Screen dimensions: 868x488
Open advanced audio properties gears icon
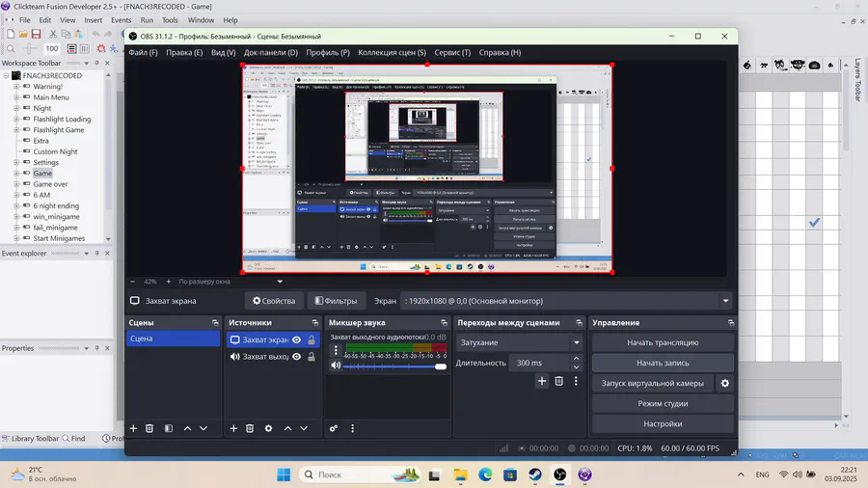coord(334,428)
